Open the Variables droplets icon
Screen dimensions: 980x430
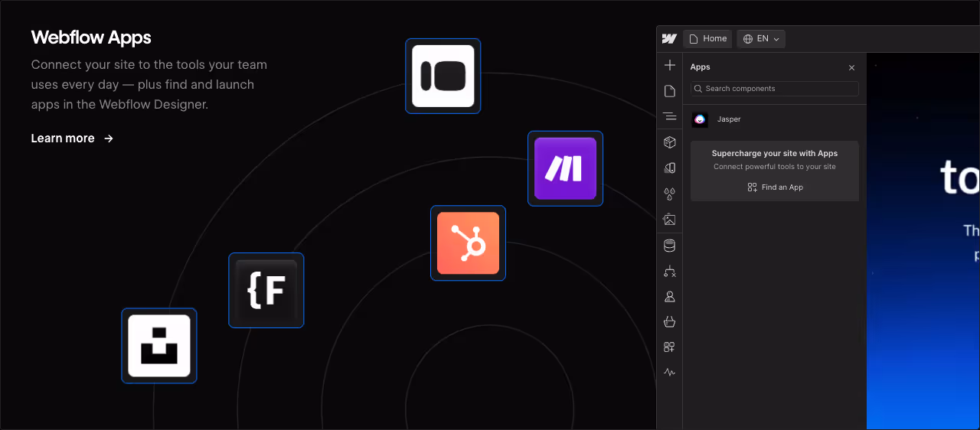(670, 194)
